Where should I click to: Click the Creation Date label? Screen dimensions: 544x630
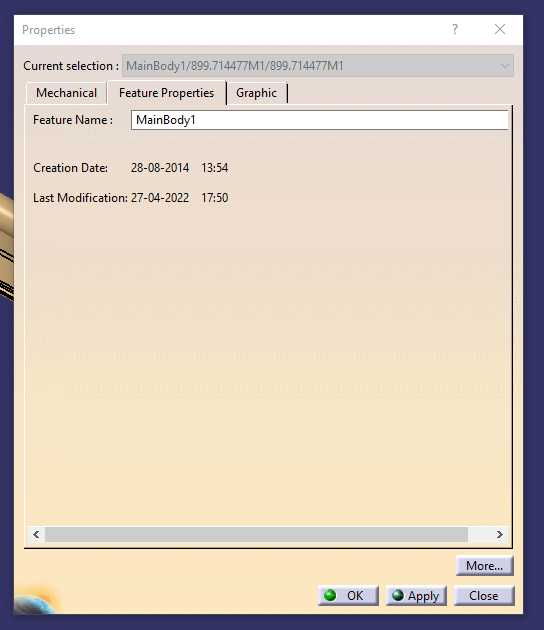[70, 168]
